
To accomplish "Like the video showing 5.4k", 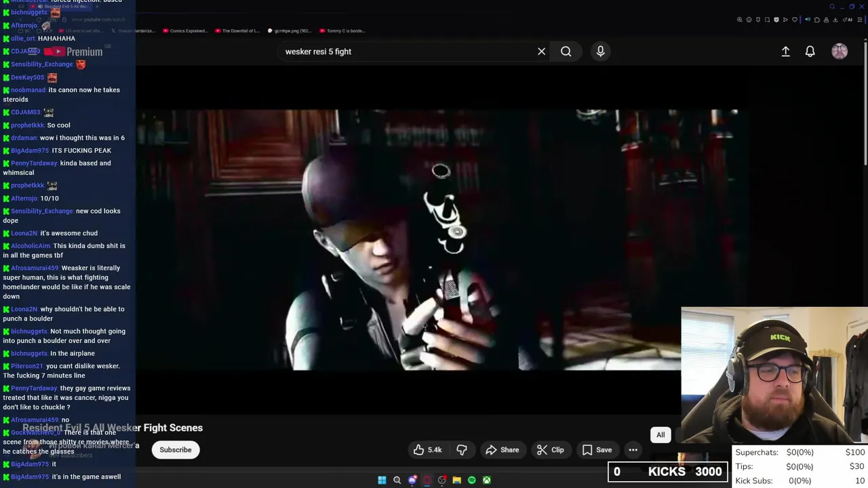I will coord(429,450).
